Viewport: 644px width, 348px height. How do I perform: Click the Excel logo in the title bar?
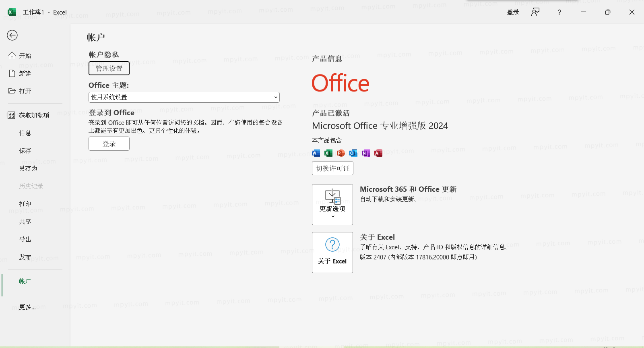click(12, 12)
